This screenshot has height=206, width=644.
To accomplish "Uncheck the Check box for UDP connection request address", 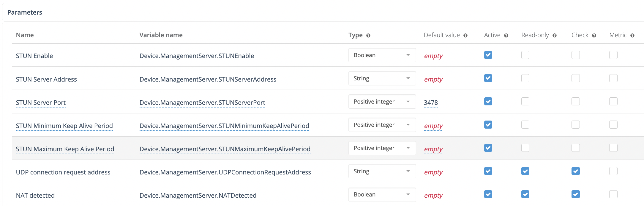I will click(575, 171).
